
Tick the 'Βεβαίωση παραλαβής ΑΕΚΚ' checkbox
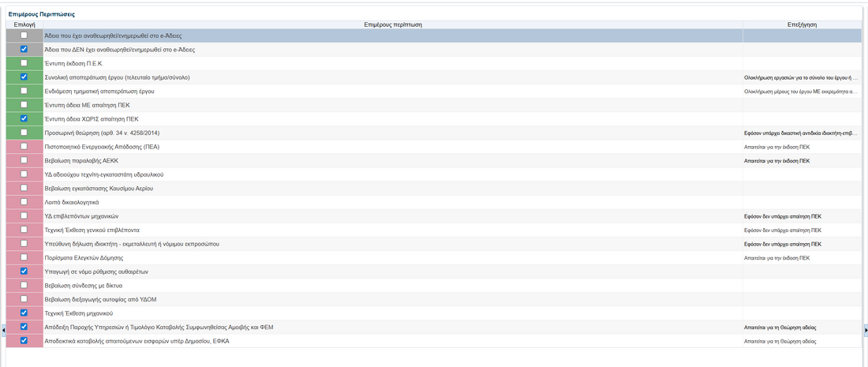[24, 160]
